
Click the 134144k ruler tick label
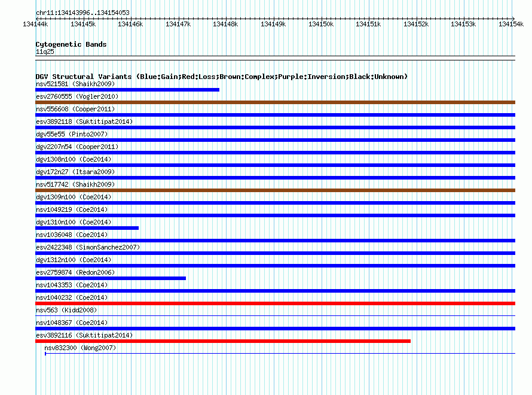pyautogui.click(x=35, y=24)
